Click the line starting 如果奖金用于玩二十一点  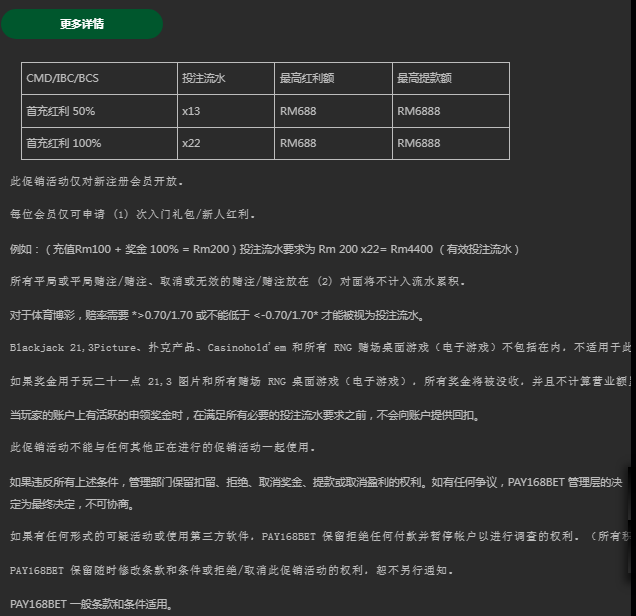coord(320,381)
